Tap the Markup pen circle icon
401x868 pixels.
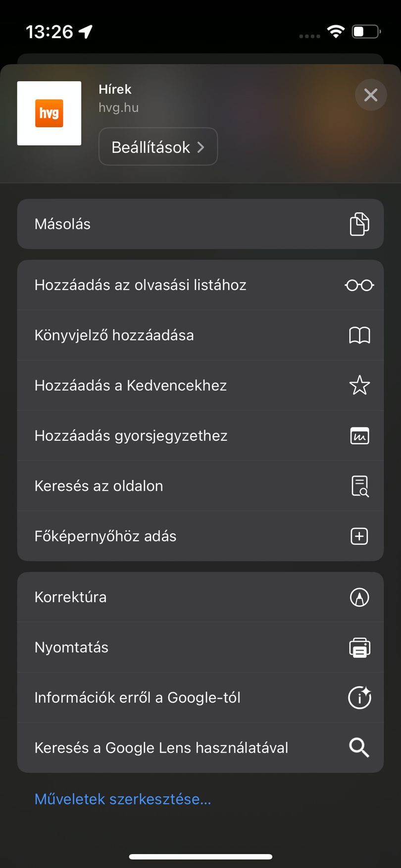[359, 597]
